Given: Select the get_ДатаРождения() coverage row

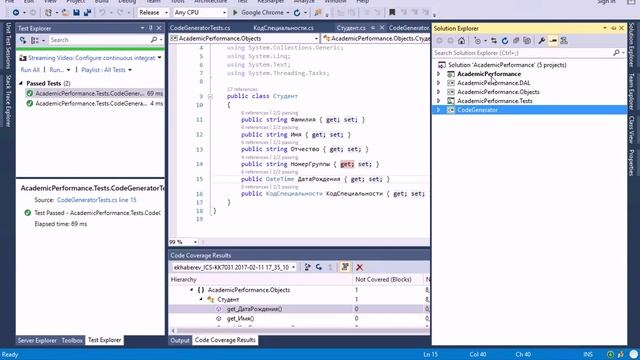Looking at the screenshot, I should tap(299, 309).
